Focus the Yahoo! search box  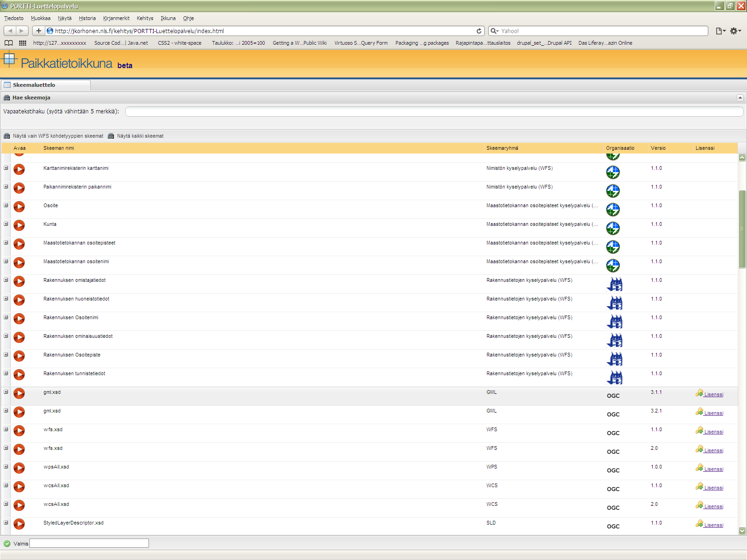tap(598, 31)
